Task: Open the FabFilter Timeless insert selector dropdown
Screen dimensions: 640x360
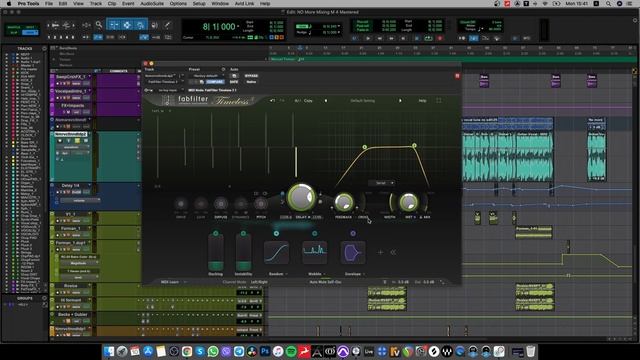Action: coord(164,82)
